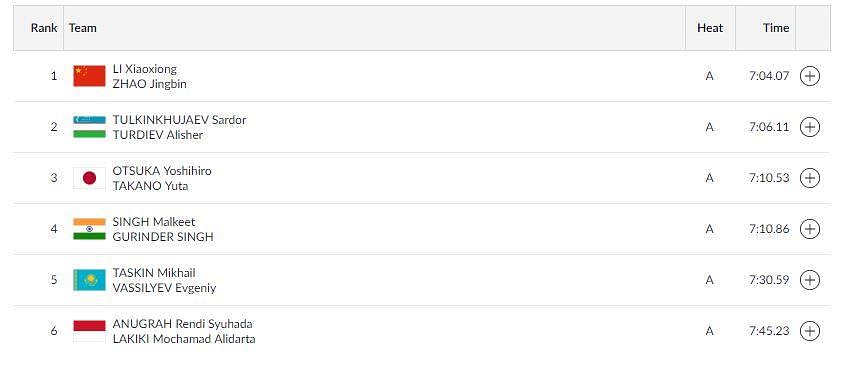Click the Team column header

83,28
